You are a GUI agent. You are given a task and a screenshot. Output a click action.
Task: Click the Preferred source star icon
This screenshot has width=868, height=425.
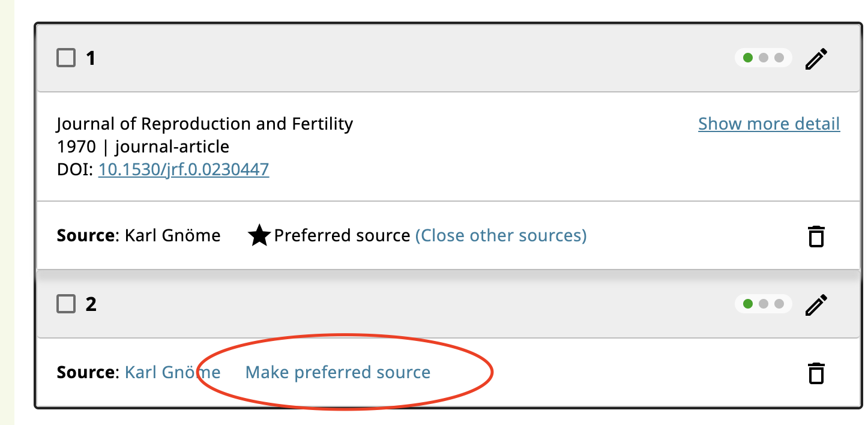(261, 234)
